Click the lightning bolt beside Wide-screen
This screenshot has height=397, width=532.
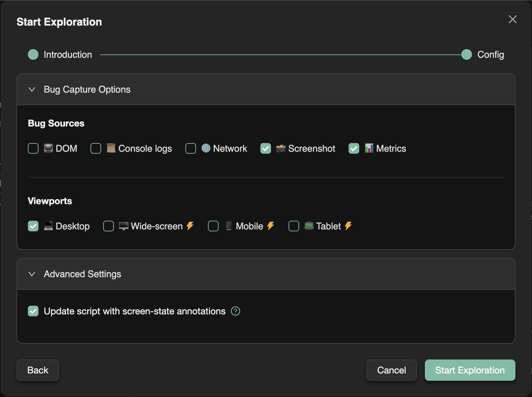click(x=190, y=226)
